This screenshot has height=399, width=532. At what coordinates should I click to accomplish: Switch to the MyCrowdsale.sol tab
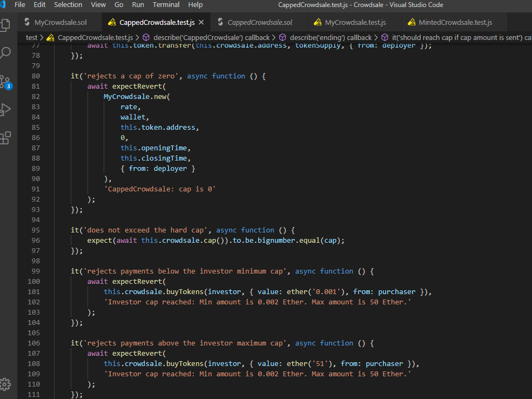coord(60,22)
